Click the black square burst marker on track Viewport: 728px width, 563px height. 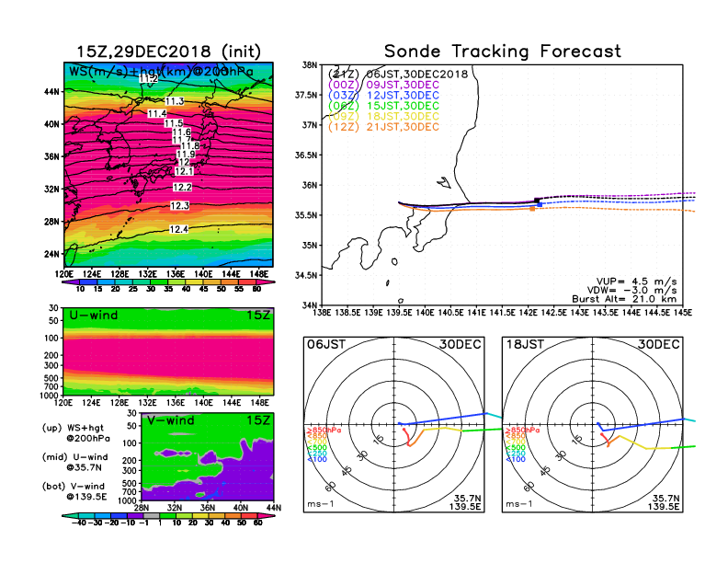537,201
